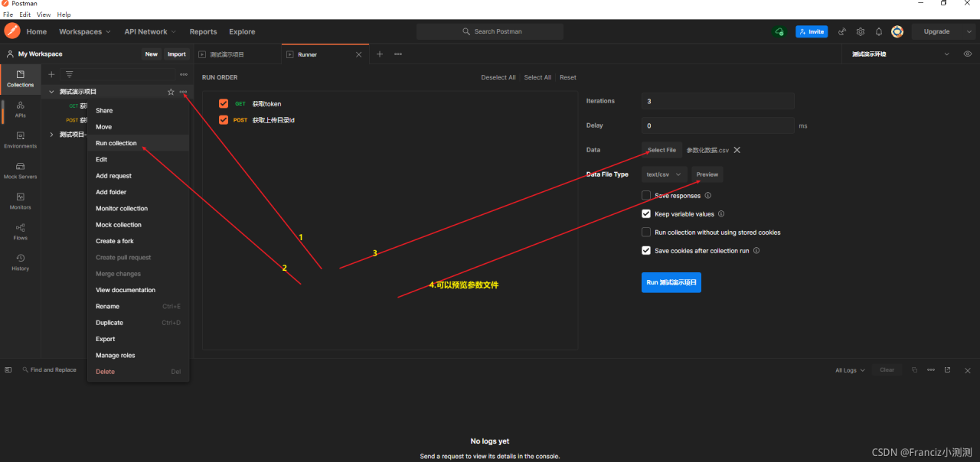
Task: Click the Run 测试演示项目 button
Action: click(671, 282)
